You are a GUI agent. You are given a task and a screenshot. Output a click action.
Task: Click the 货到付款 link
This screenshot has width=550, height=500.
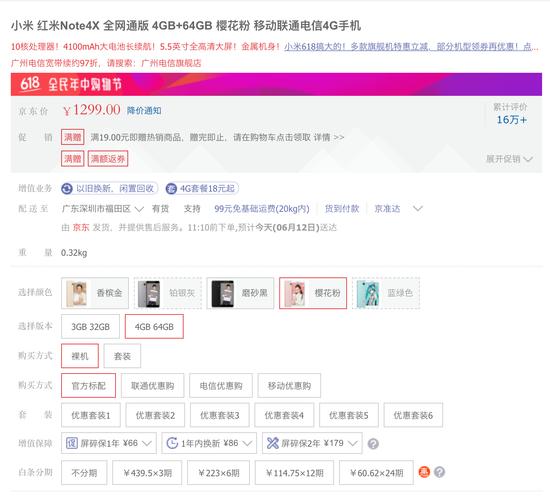pyautogui.click(x=342, y=209)
